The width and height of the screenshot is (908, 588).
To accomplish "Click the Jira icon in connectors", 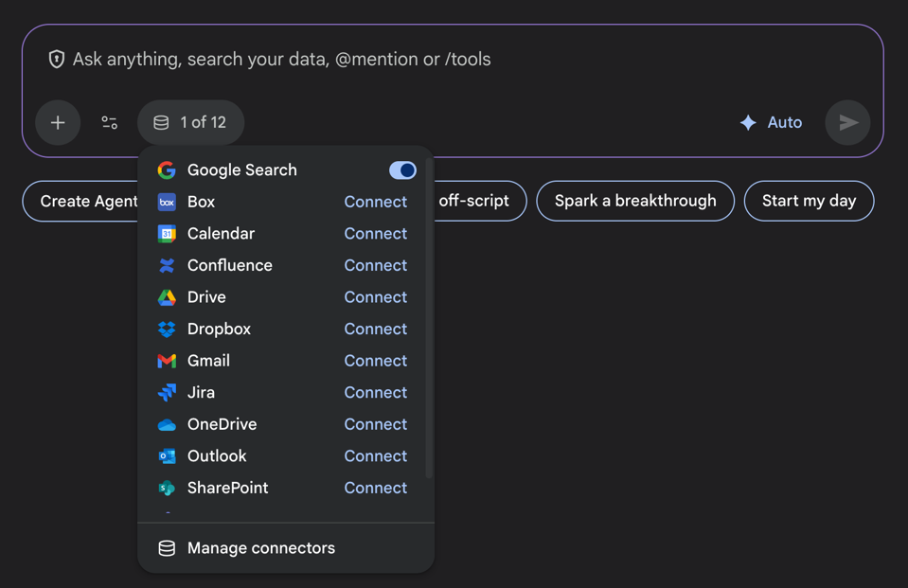I will tap(167, 393).
